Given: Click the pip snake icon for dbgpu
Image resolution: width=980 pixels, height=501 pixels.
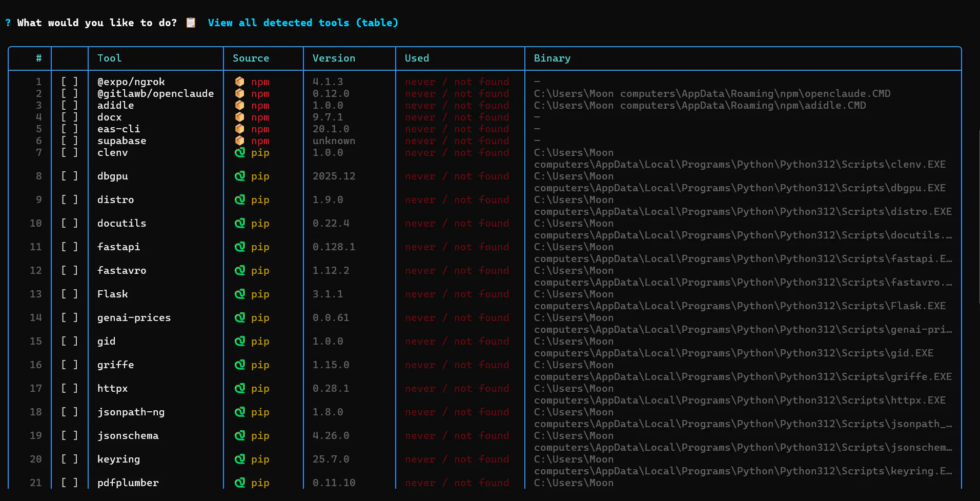Looking at the screenshot, I should pos(239,176).
